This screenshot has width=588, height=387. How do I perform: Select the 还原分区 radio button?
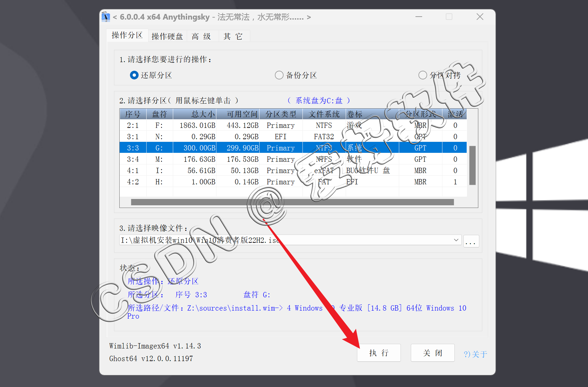coord(151,75)
